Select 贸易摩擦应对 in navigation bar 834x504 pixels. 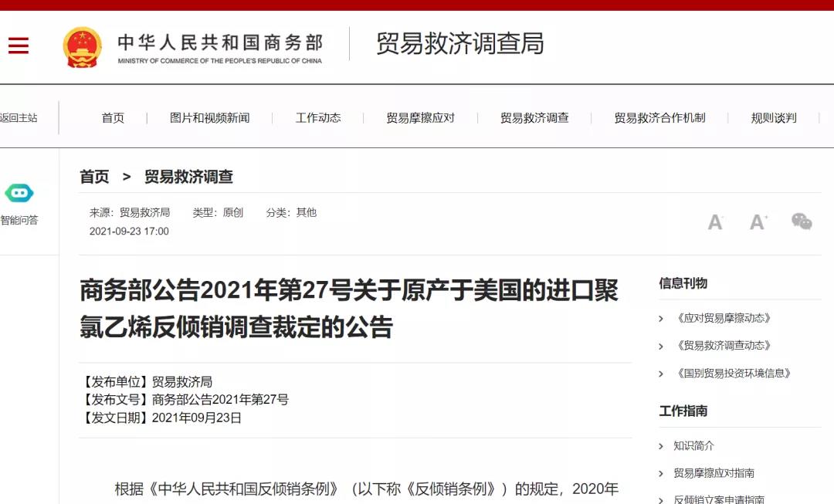coord(420,118)
